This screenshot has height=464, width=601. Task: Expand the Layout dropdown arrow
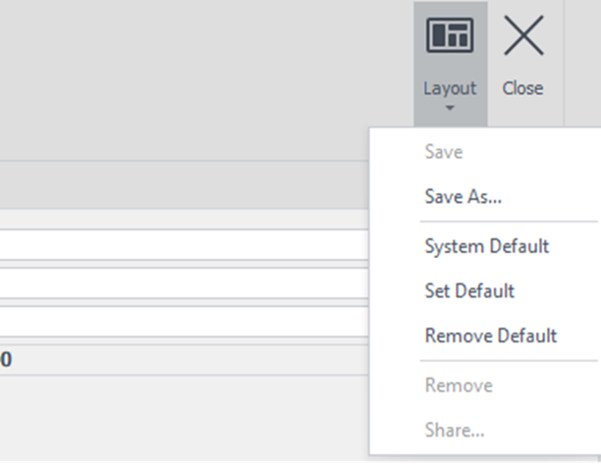click(450, 109)
